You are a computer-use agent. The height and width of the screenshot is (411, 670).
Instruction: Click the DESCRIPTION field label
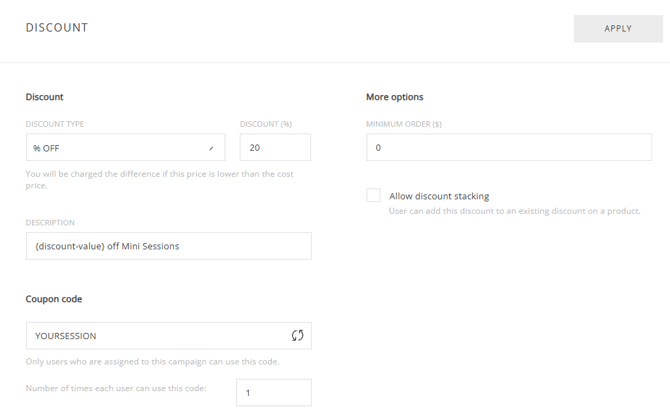point(50,223)
